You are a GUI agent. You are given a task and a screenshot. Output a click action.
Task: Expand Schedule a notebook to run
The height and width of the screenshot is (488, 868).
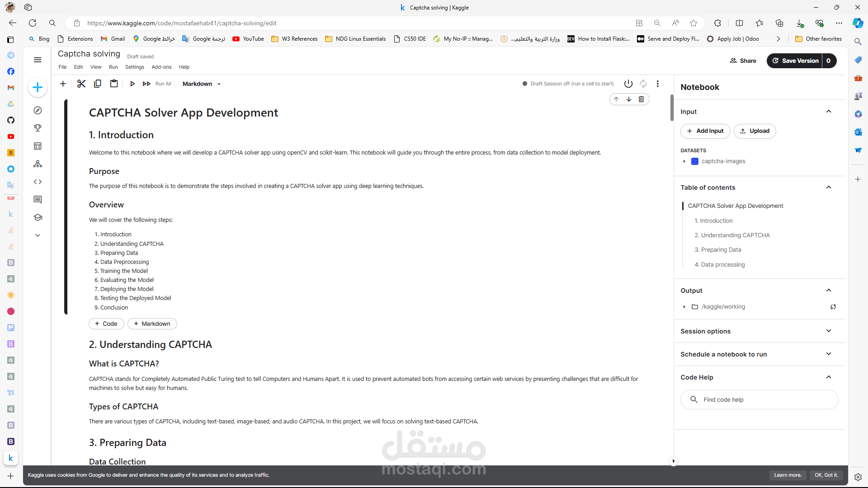coord(829,354)
